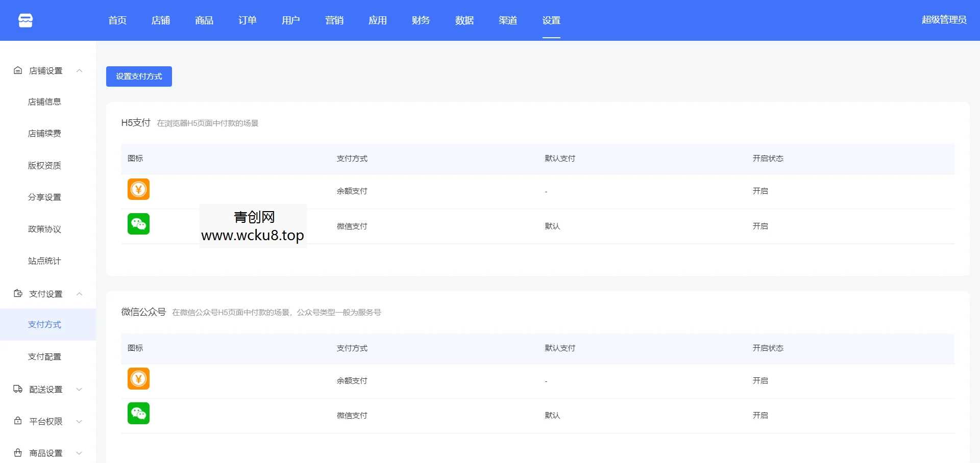Expand the 商品设置 sidebar group
Viewport: 980px width, 463px height.
(x=79, y=453)
